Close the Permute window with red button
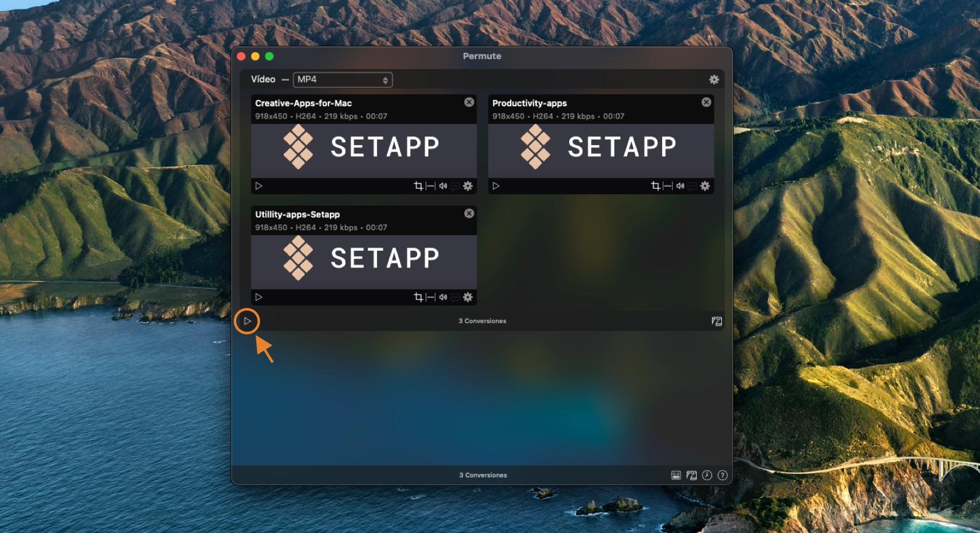The image size is (980, 533). point(241,57)
